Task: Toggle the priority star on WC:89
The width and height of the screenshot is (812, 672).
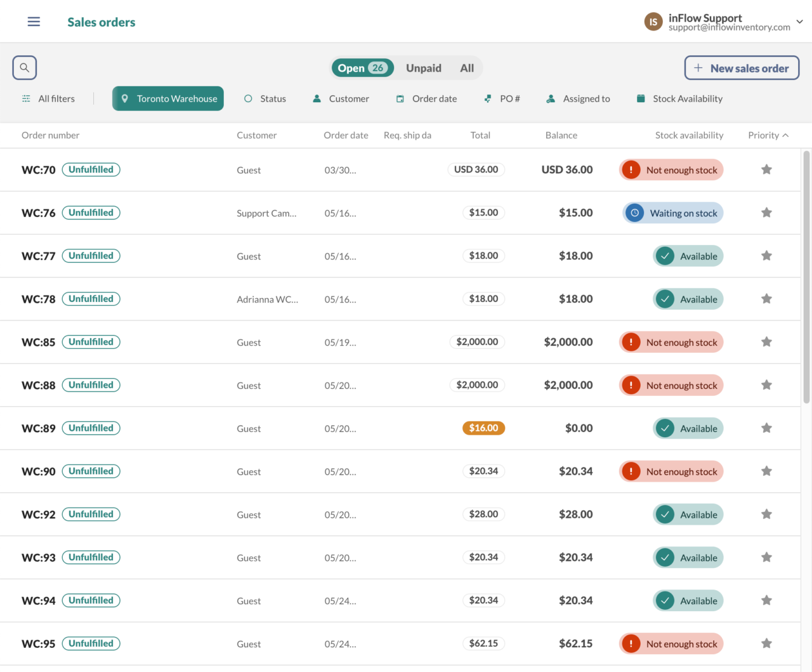Action: (766, 428)
